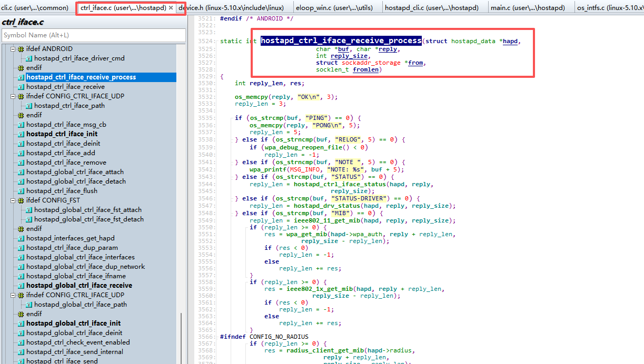The height and width of the screenshot is (364, 644).
Task: Click the fromlen parameter in function signature
Action: 366,69
